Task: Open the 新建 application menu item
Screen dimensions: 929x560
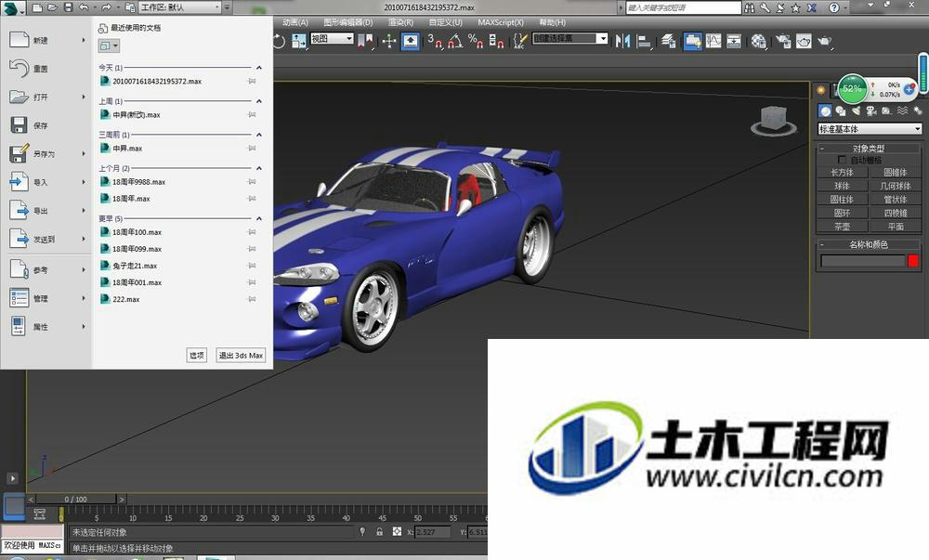Action: point(46,40)
